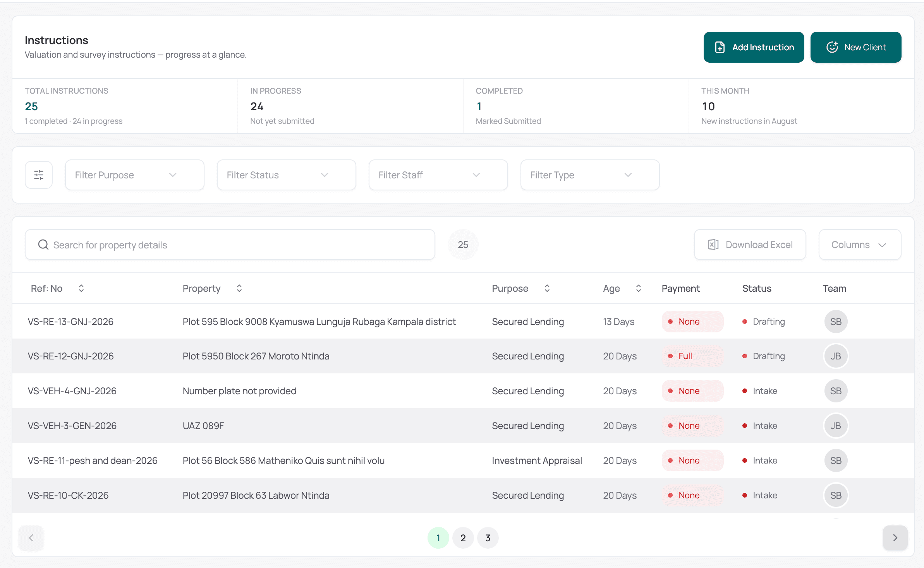
Task: Click None payment badge for UAZ 089F
Action: (x=692, y=426)
